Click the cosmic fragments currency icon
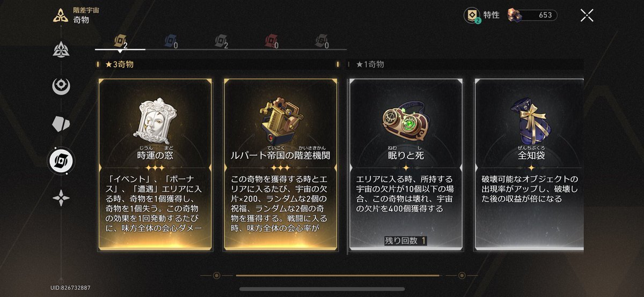This screenshot has width=644, height=297. [514, 16]
